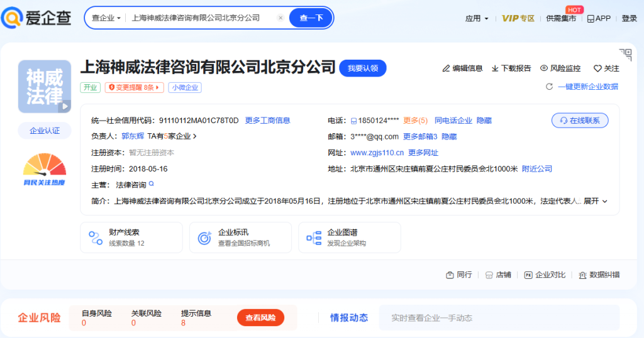Click the 实时查看企业一手动态 input field
Image resolution: width=644 pixels, height=338 pixels.
pos(498,318)
